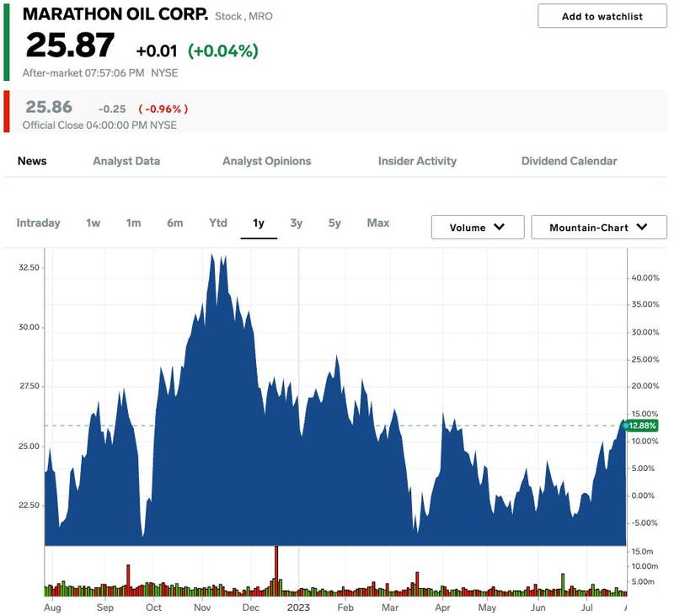Screen dimensions: 674x616
Task: View the Insider Activity tab
Action: (417, 161)
